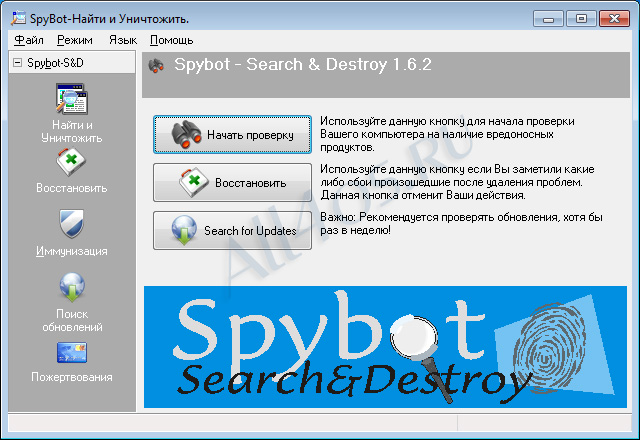Click the Spybot Search&Destroy logo banner
Image resolution: width=640 pixels, height=440 pixels.
[385, 347]
